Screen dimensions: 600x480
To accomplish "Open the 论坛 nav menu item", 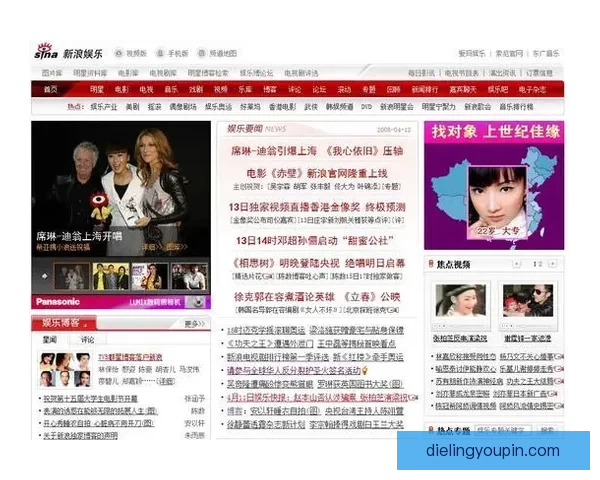I will tap(319, 90).
